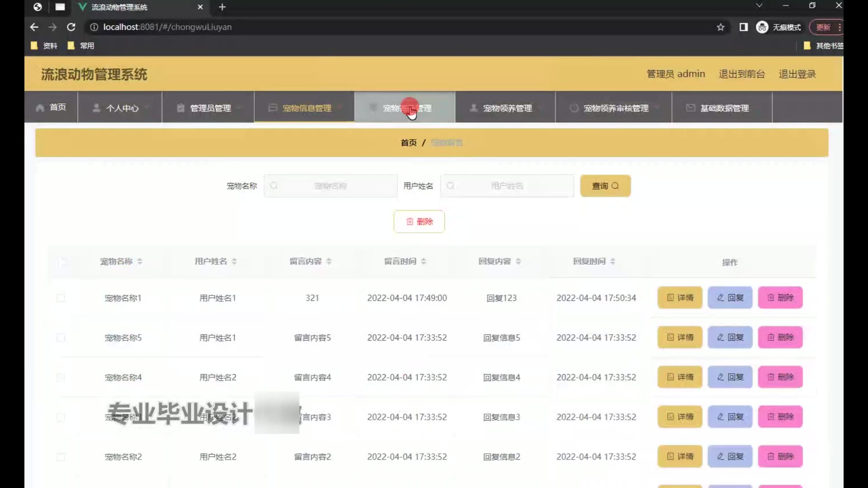868x488 pixels.
Task: Click the 2022-04-04 17:50:34 reply time cell
Action: click(596, 298)
